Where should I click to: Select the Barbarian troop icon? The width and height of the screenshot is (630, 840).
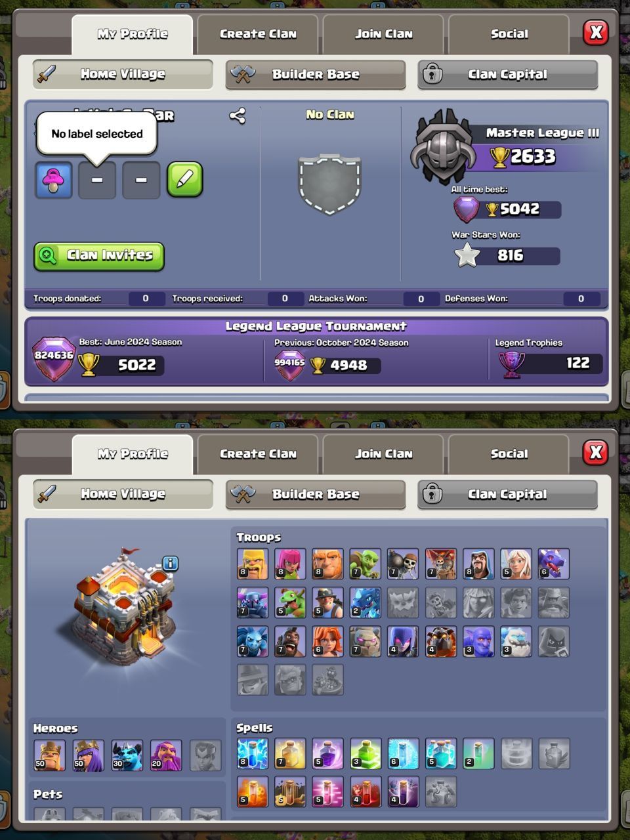pyautogui.click(x=253, y=564)
